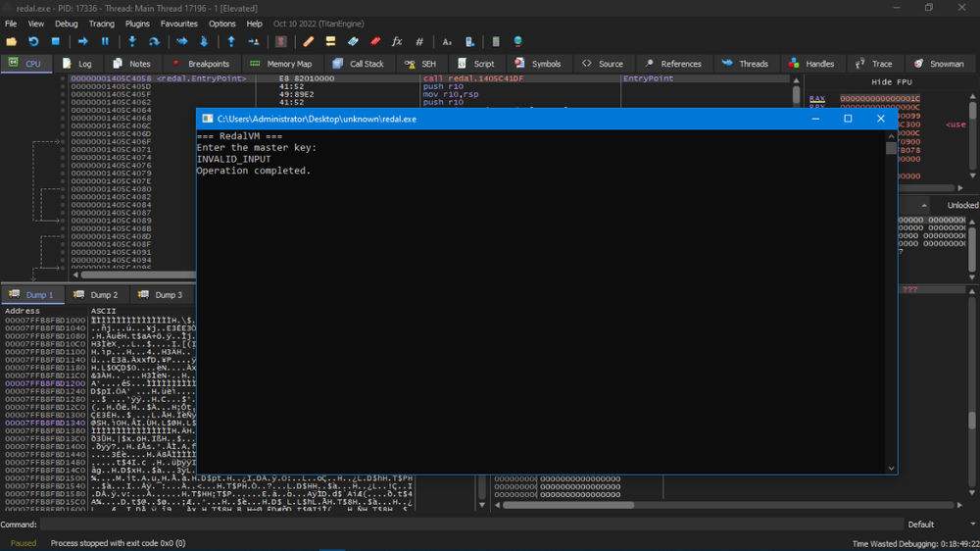980x551 pixels.
Task: Toggle the Unlocked button
Action: point(961,205)
